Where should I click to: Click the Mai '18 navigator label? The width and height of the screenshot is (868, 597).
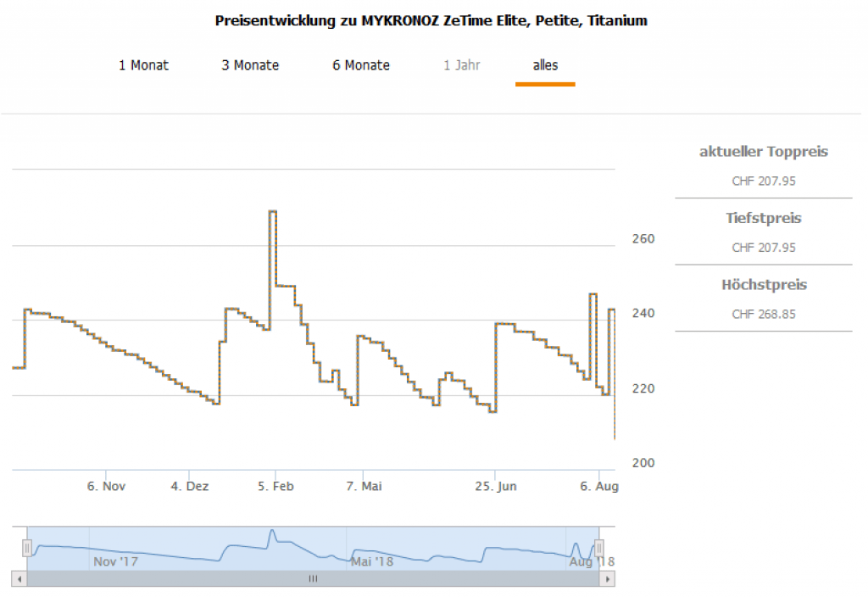(371, 561)
